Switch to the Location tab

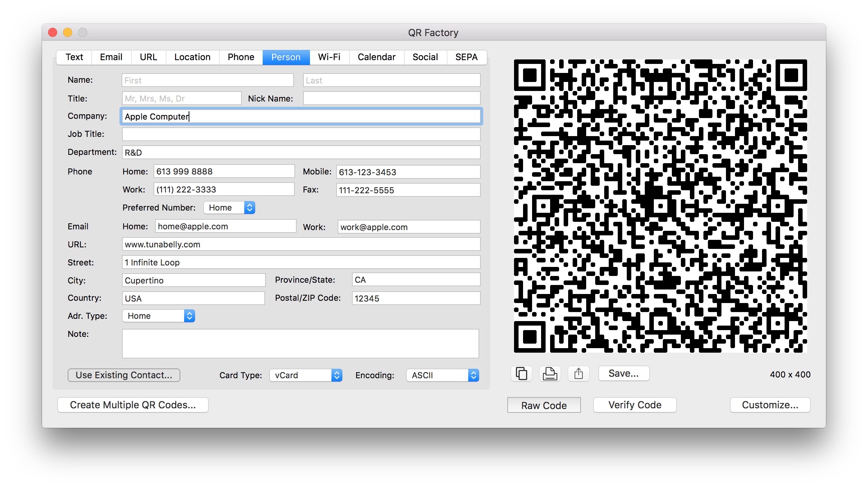pyautogui.click(x=192, y=57)
